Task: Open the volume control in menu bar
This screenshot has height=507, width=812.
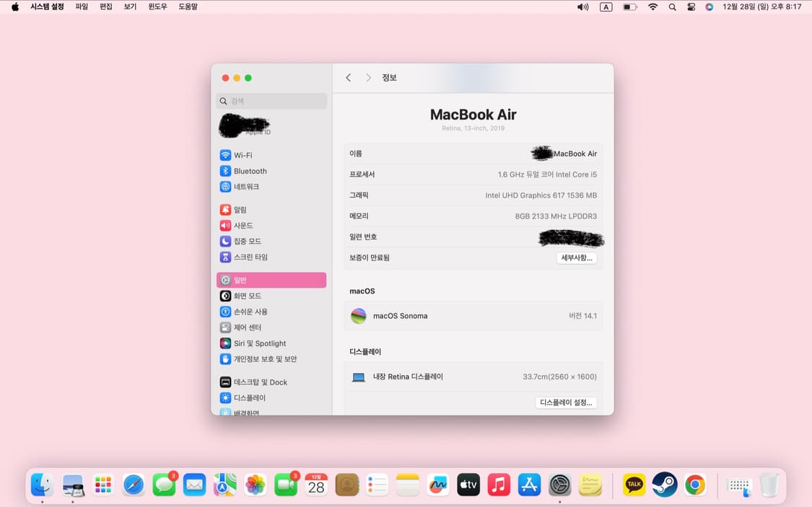Action: (582, 6)
